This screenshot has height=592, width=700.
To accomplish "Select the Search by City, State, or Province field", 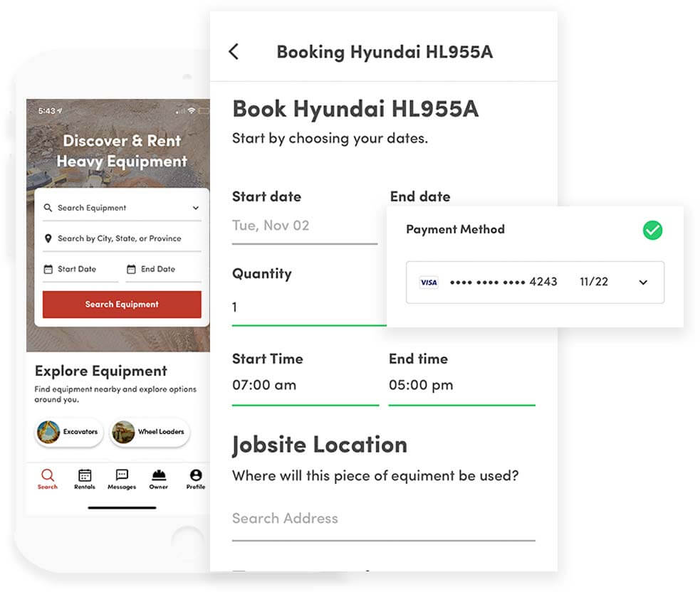I will coord(122,238).
